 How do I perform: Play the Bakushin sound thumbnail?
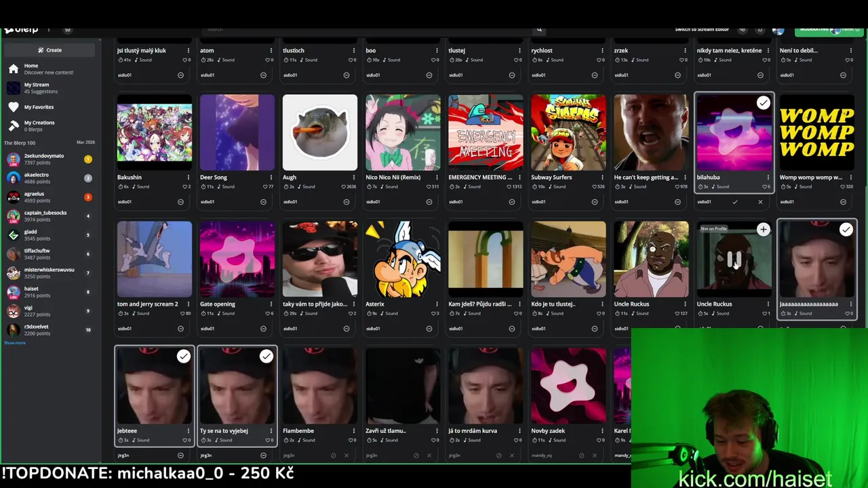point(155,132)
